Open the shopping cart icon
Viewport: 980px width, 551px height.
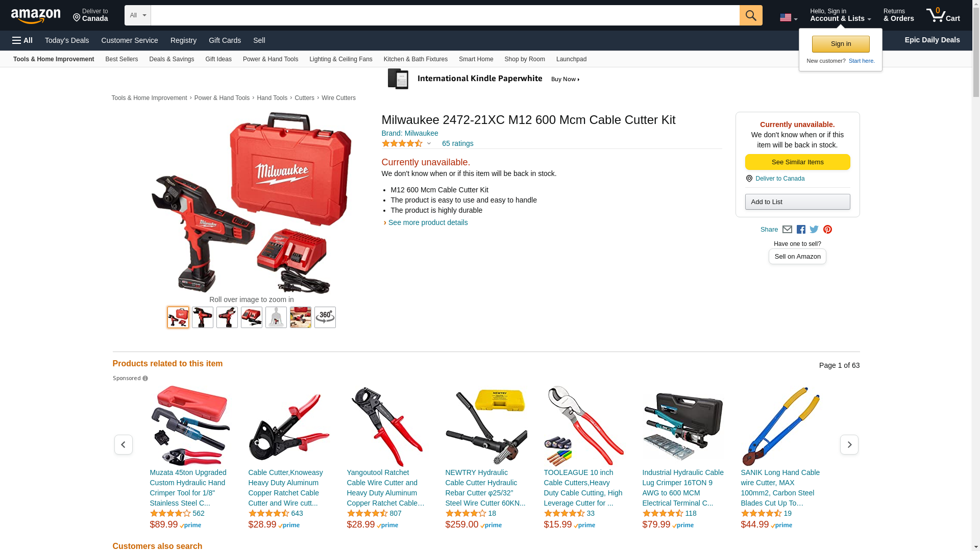pos(943,15)
